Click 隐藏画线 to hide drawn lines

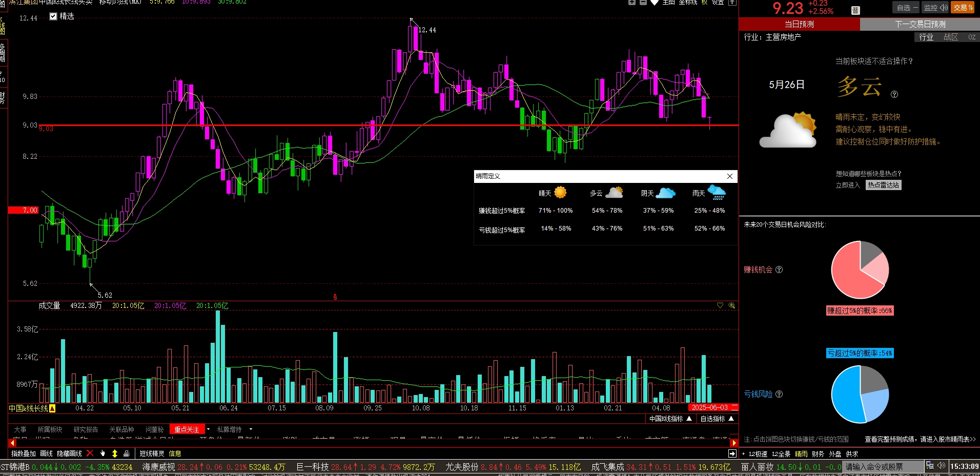69,453
